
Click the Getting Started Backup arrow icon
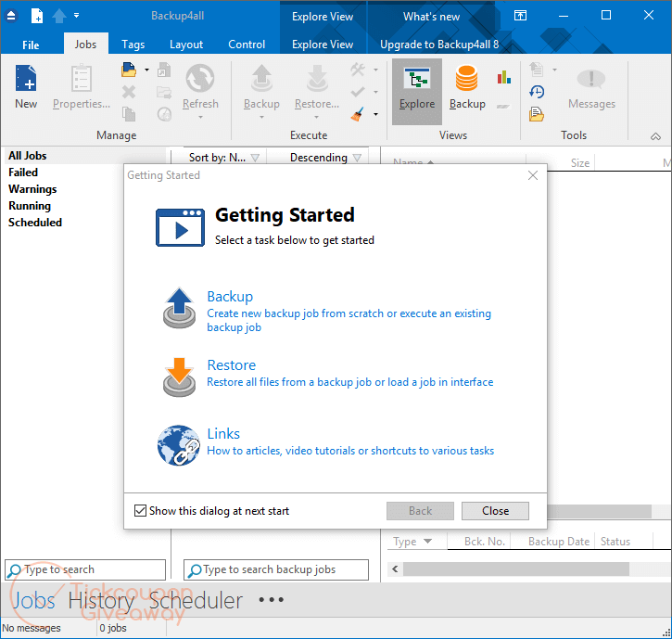coord(179,308)
